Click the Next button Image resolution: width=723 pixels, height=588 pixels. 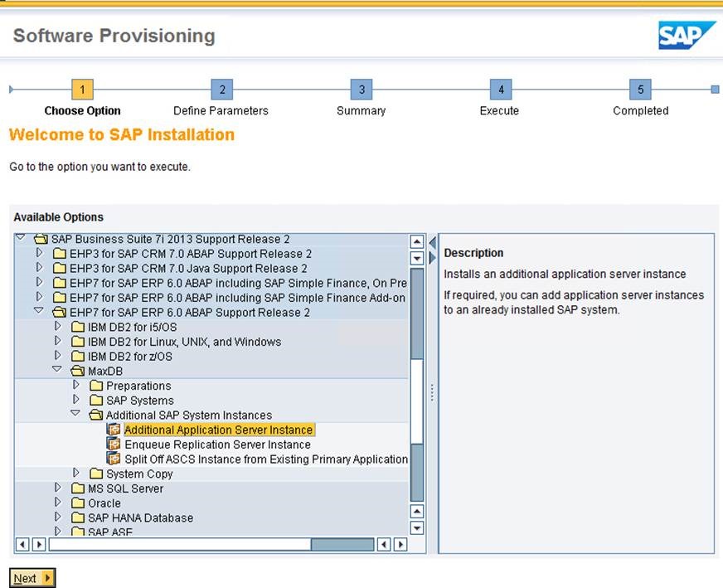[32, 578]
